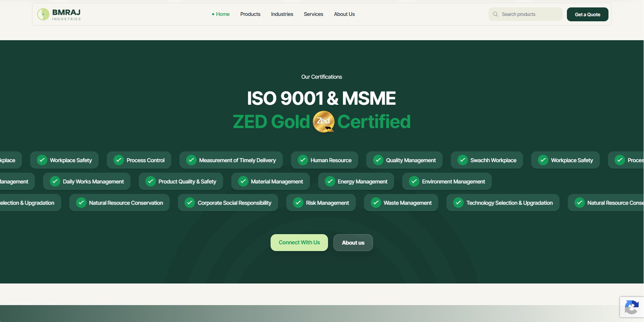The width and height of the screenshot is (644, 322).
Task: Click checkmark beside Daily Works Management
Action: 55,181
